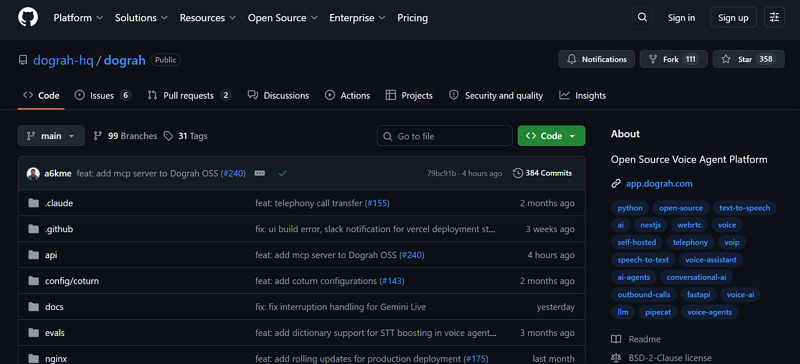Click the dograh repository name link
Screen dimensions: 800x364
(x=125, y=60)
